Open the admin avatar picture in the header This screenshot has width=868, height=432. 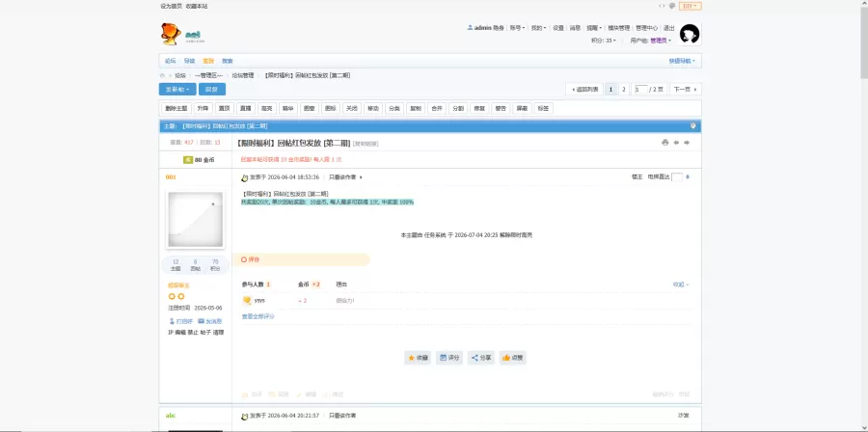[690, 35]
